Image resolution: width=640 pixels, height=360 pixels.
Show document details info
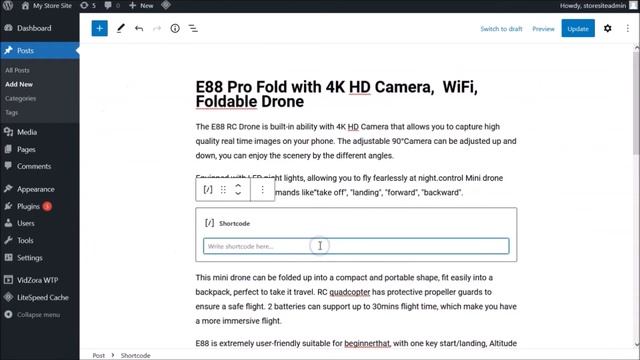[x=175, y=29]
